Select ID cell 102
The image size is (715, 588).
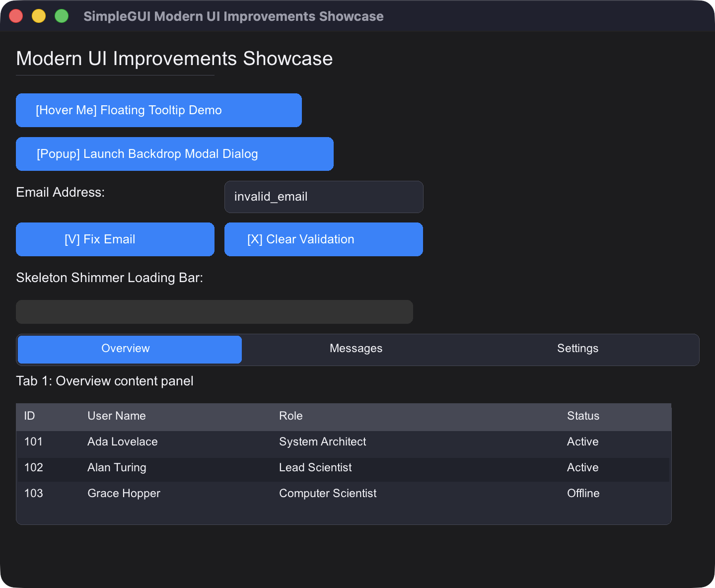pyautogui.click(x=33, y=468)
